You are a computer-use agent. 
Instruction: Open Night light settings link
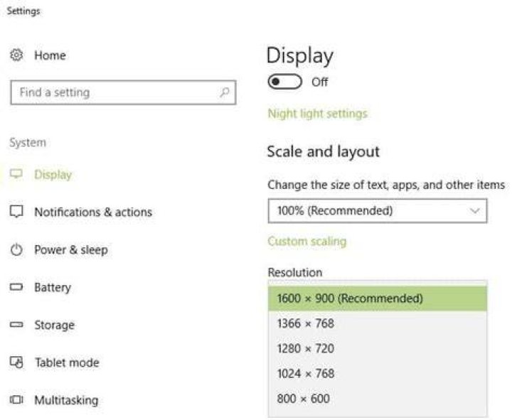pyautogui.click(x=317, y=114)
